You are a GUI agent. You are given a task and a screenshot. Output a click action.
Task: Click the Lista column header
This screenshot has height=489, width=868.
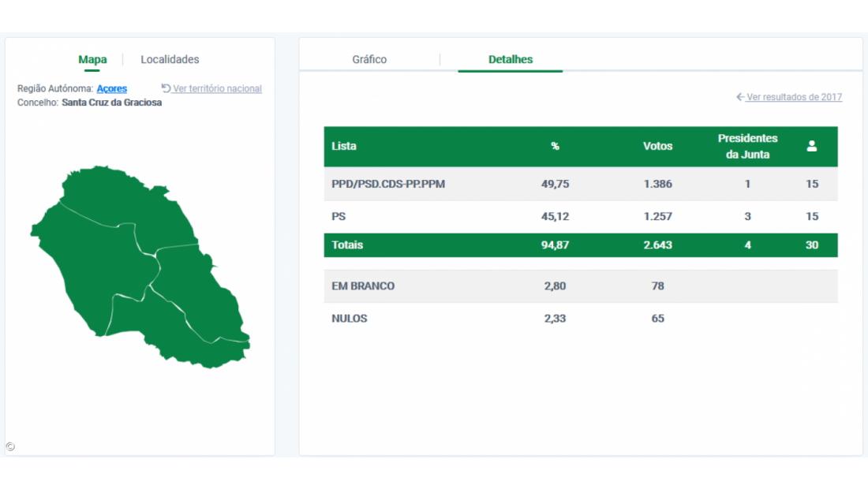tap(344, 147)
